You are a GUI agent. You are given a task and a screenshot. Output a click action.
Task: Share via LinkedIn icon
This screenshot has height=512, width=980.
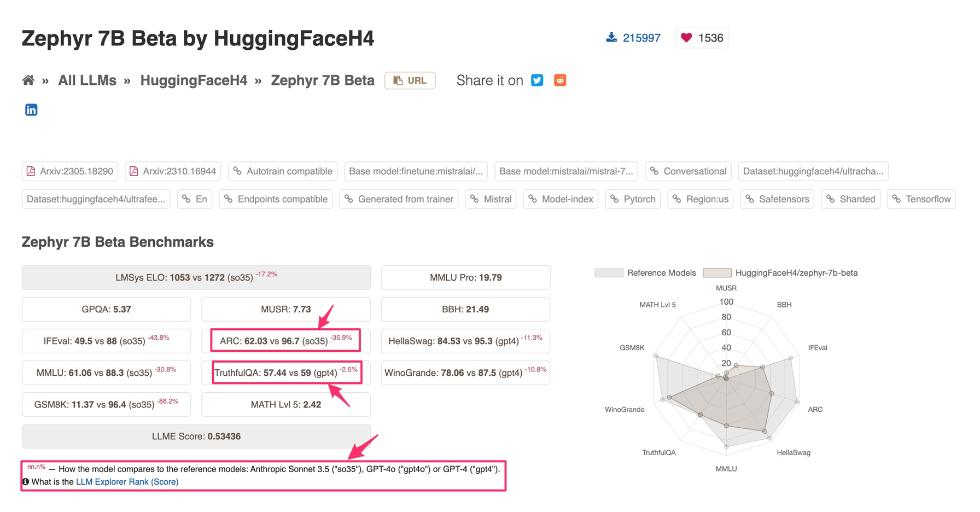pyautogui.click(x=31, y=110)
